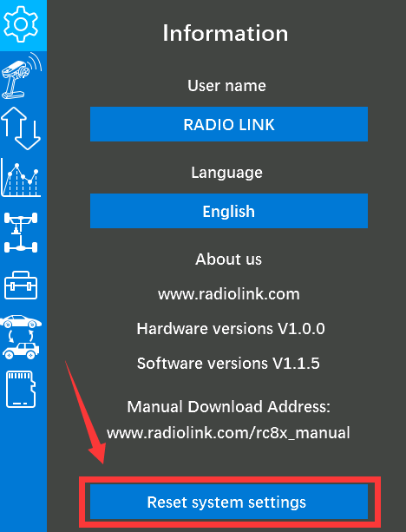Click the About us label
This screenshot has width=406, height=532.
tap(229, 259)
